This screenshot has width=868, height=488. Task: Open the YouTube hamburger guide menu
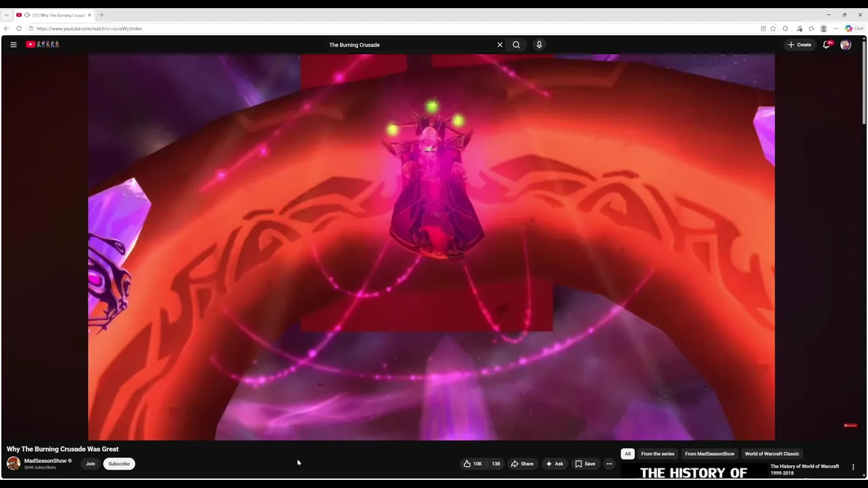click(x=13, y=45)
